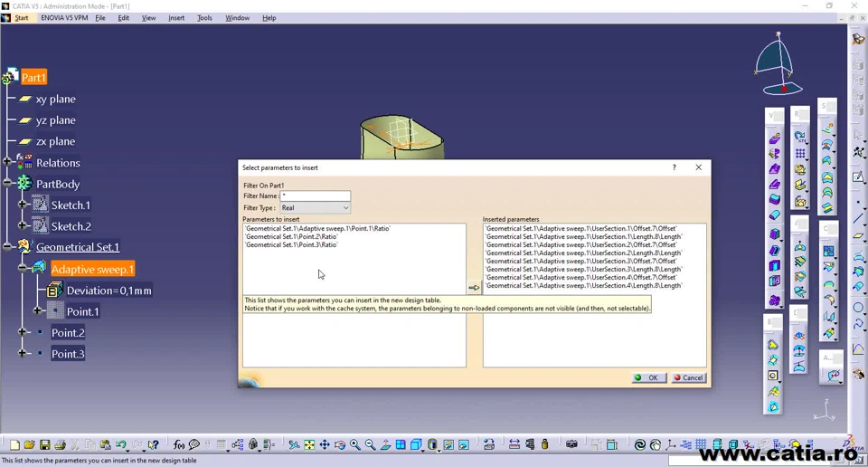
Task: Save the part with the floppy icon
Action: (45, 444)
